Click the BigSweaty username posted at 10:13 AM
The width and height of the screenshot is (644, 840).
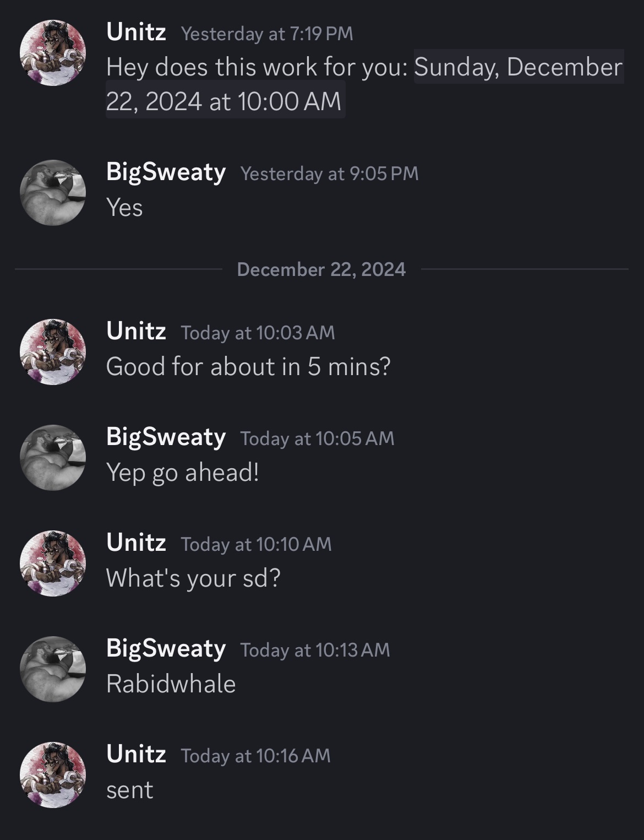(166, 648)
